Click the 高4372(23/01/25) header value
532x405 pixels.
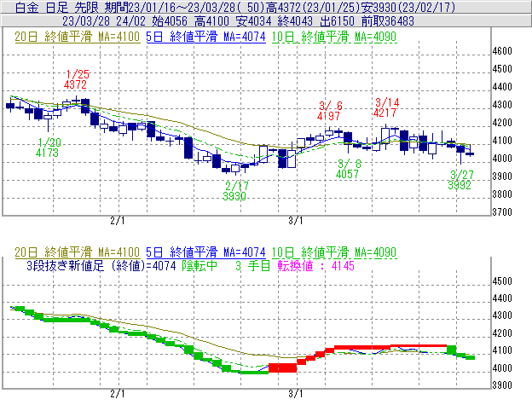click(313, 7)
